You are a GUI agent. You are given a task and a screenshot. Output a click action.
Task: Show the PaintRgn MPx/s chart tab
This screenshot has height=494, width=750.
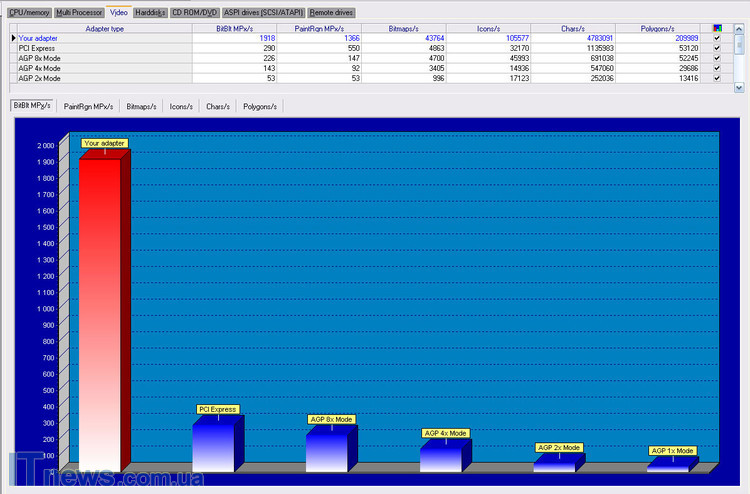tap(87, 105)
